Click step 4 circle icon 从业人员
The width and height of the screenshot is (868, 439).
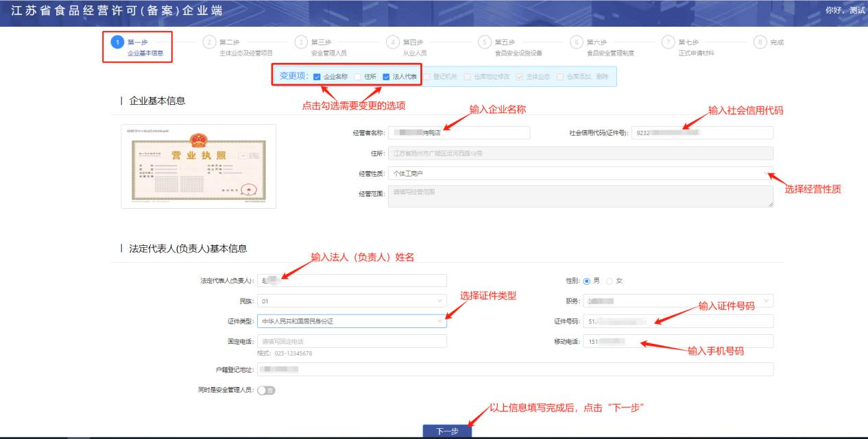coord(392,42)
